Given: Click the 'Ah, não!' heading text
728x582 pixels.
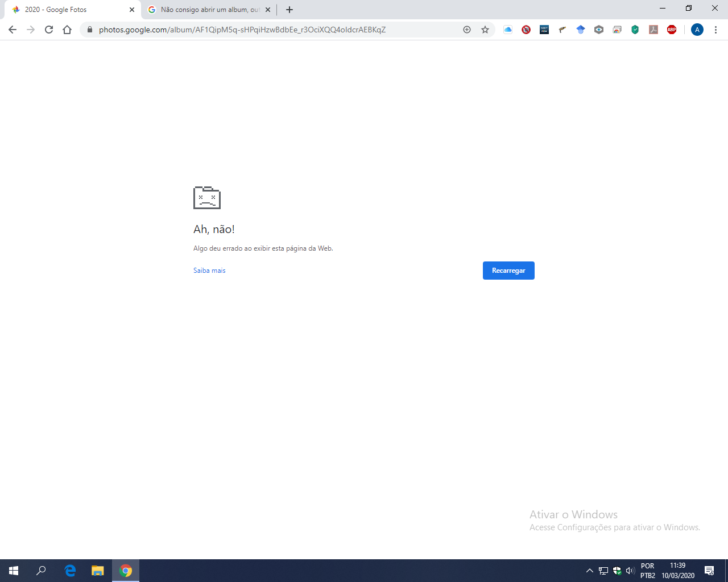Looking at the screenshot, I should 214,229.
